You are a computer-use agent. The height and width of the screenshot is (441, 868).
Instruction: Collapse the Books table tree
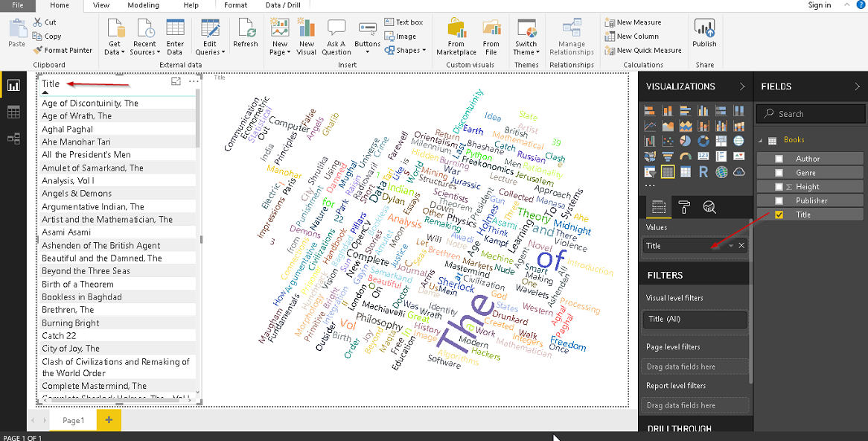(x=760, y=140)
